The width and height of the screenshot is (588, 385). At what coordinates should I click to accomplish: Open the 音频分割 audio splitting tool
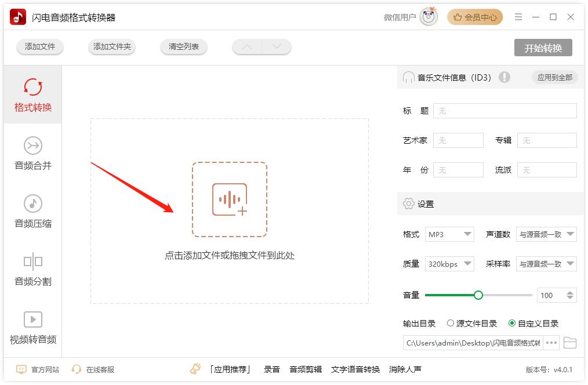tap(32, 268)
